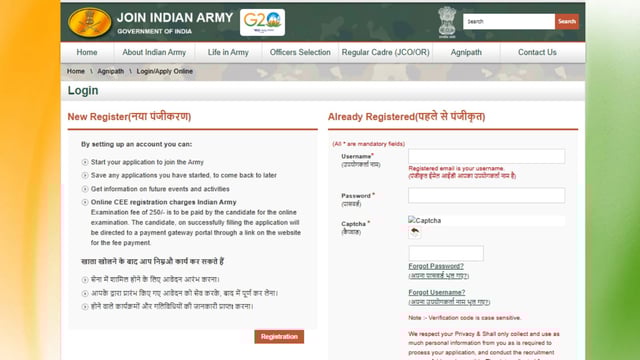
Task: Click Agnipath in the breadcrumb trail
Action: point(111,71)
